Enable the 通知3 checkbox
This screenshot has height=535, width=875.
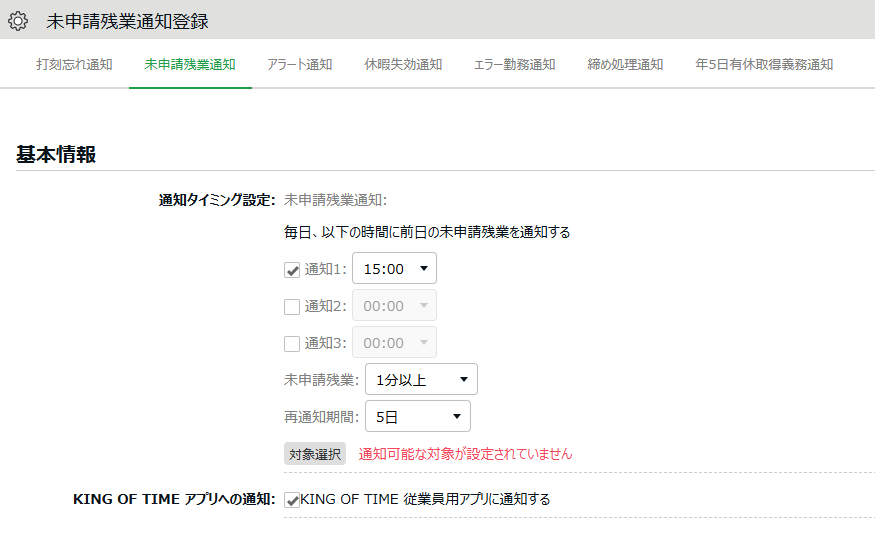click(292, 344)
